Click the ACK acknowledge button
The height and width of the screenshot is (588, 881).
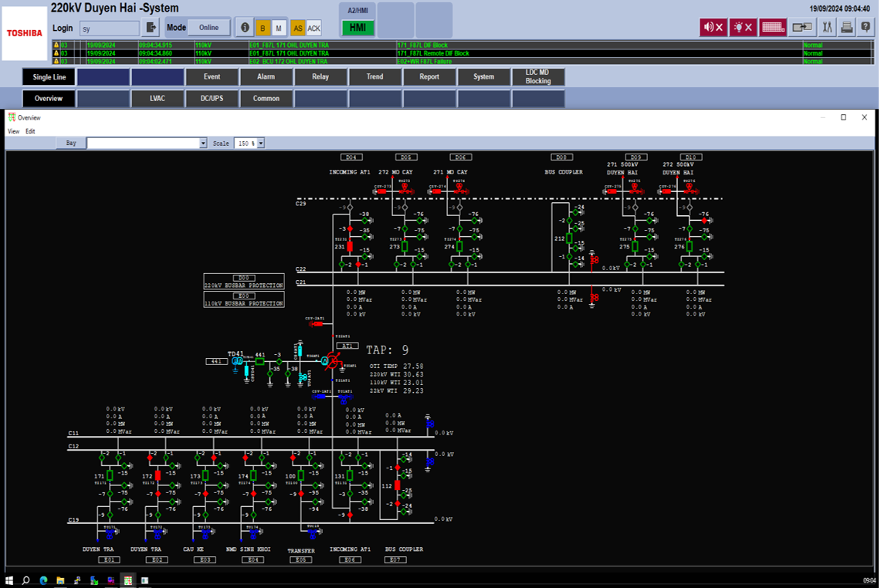pos(313,29)
